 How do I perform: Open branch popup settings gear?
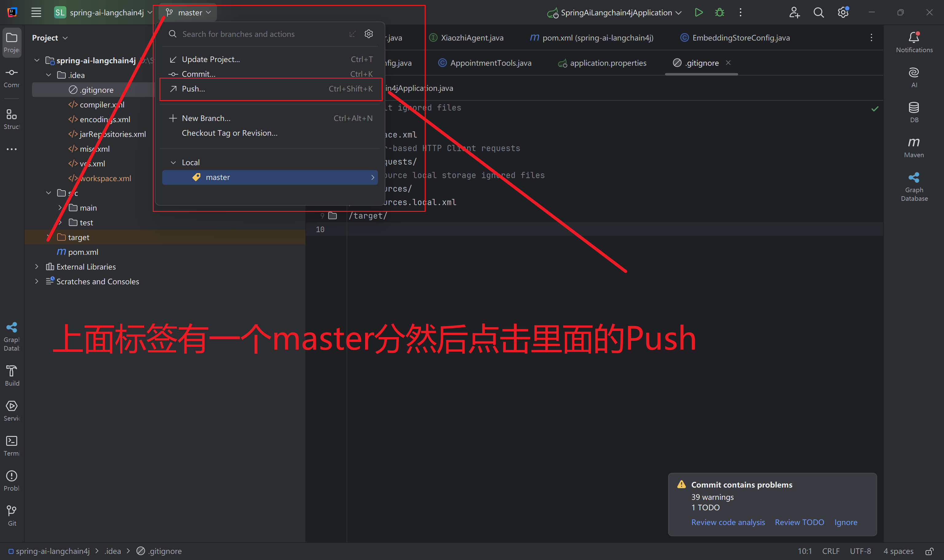click(368, 34)
